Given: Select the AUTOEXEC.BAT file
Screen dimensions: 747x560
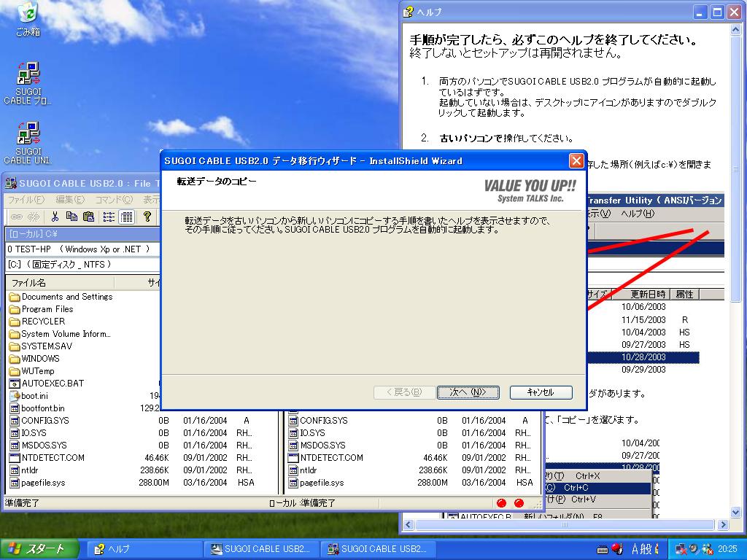Looking at the screenshot, I should click(x=47, y=384).
